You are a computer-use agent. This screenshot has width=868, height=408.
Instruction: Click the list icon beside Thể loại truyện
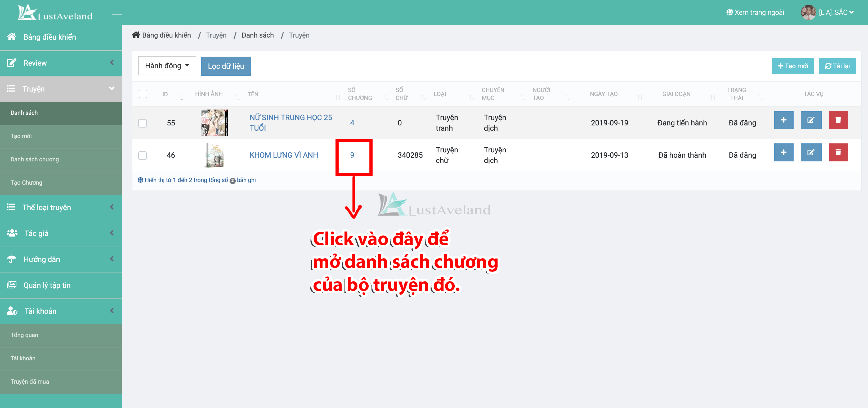(11, 207)
